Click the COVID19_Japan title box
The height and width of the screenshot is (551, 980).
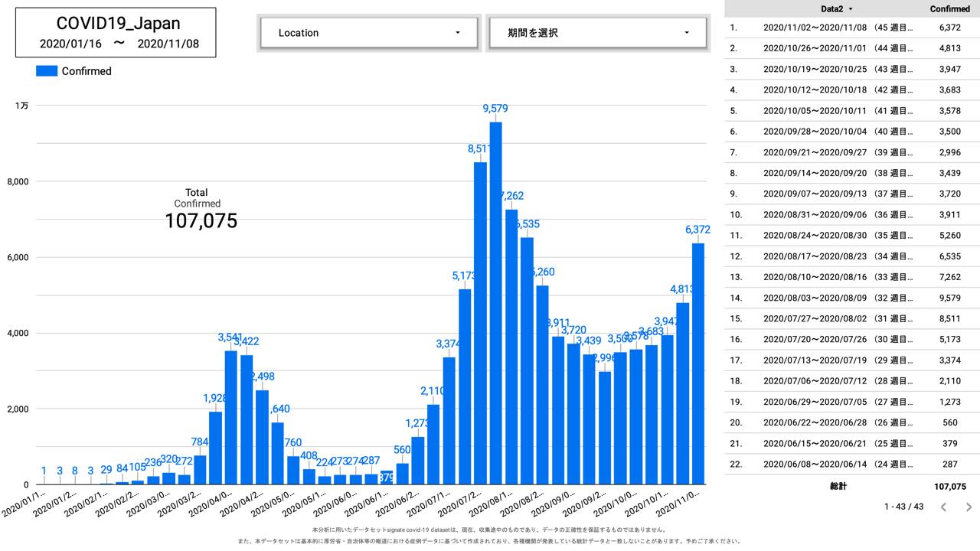(116, 33)
